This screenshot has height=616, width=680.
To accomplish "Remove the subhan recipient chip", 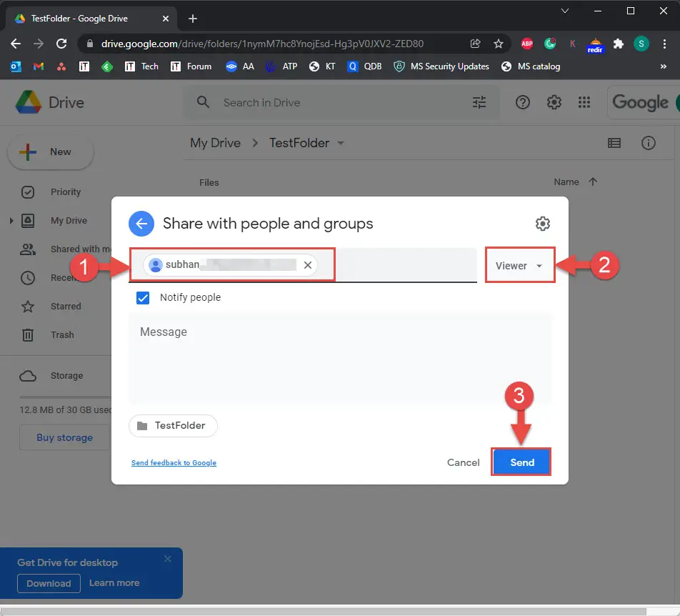I will click(308, 265).
